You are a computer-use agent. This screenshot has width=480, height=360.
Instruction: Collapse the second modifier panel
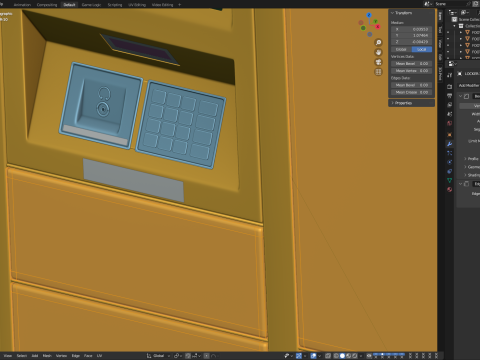pos(461,184)
